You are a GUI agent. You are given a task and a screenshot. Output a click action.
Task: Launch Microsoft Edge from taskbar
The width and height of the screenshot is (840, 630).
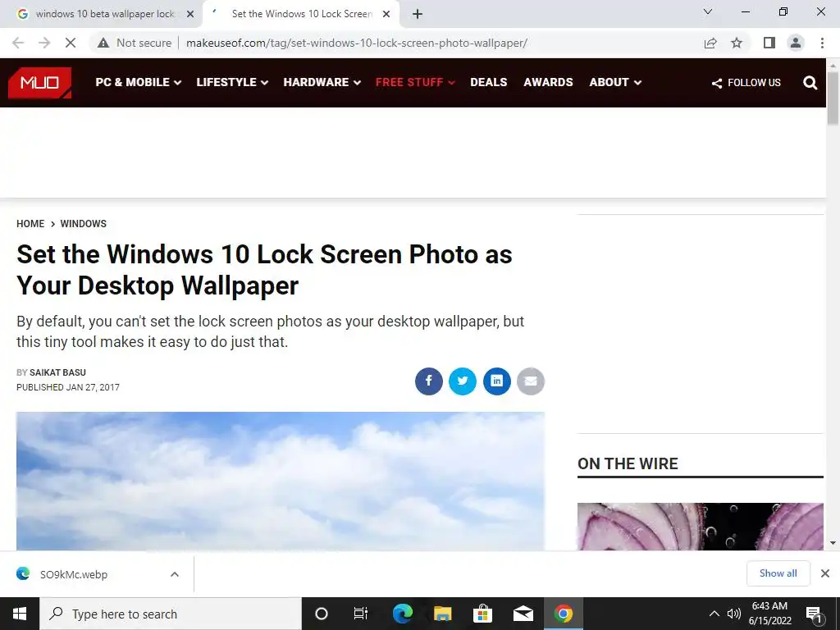402,614
